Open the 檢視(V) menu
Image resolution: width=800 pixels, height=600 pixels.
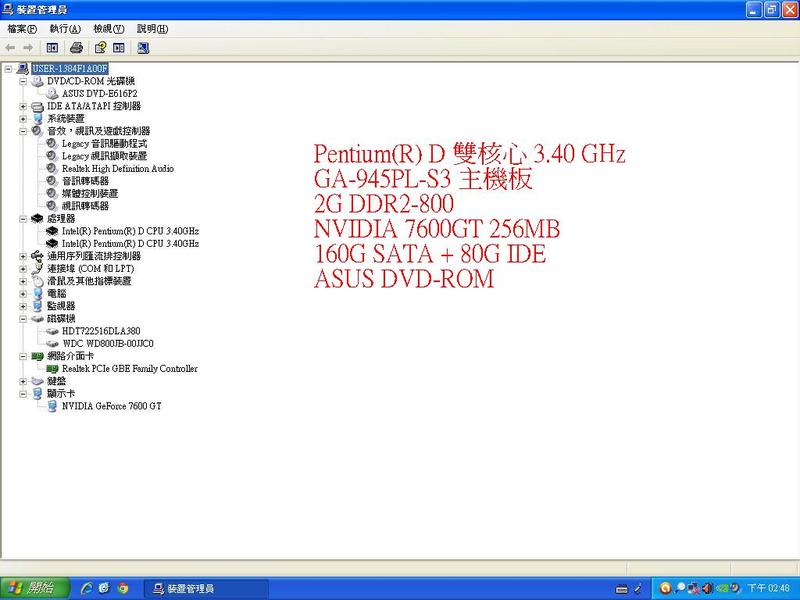(x=109, y=29)
